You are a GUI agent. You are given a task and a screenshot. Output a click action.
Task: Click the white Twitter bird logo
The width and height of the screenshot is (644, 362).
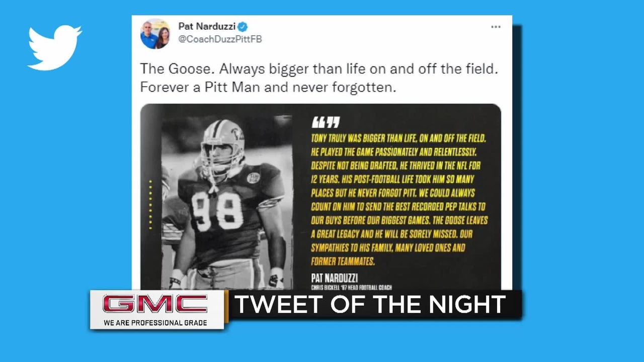[x=54, y=47]
